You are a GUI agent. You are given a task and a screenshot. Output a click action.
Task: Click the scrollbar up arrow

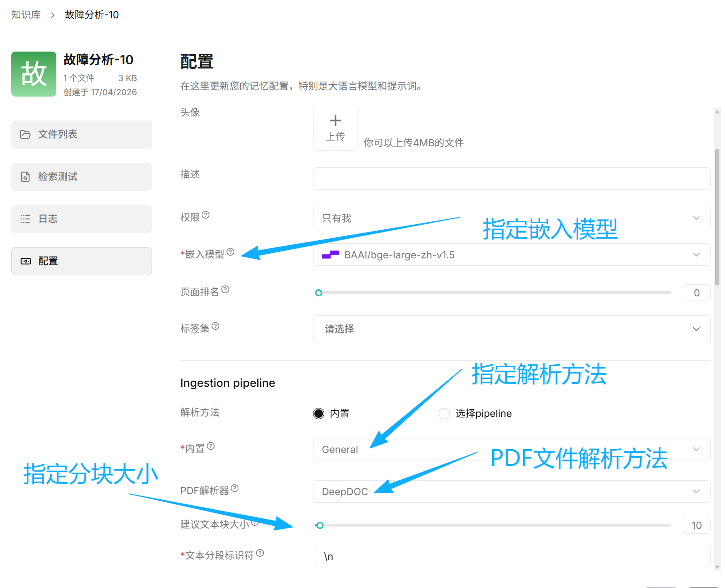click(717, 112)
